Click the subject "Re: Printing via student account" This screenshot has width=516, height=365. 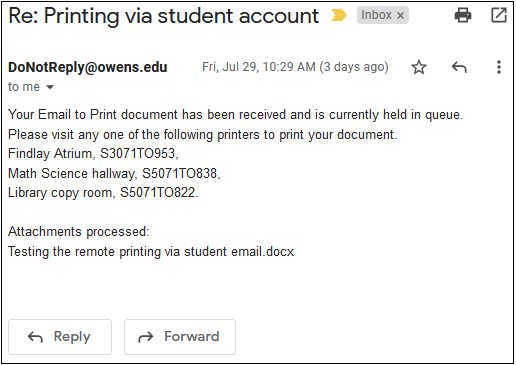(163, 16)
